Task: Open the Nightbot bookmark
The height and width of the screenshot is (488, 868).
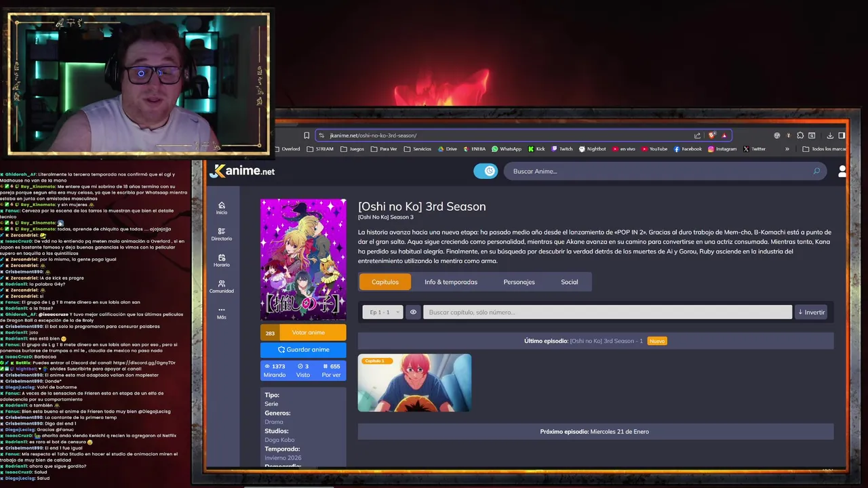Action: [x=593, y=149]
